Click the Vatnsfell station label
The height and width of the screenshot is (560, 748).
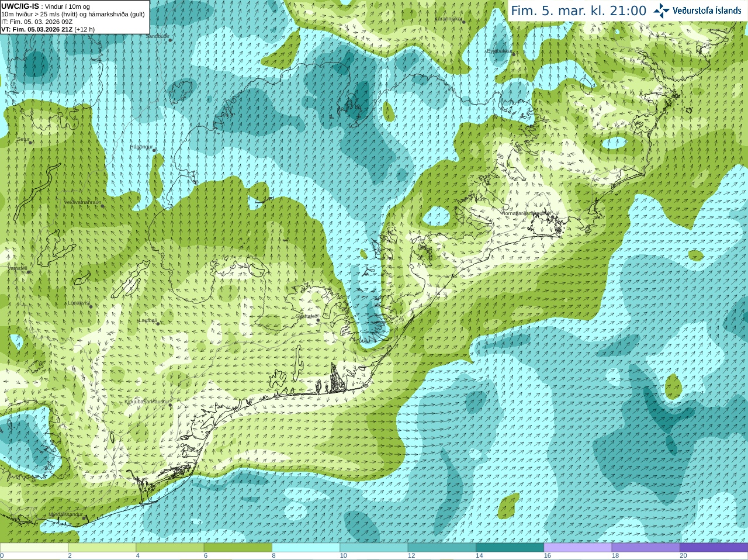coord(17,268)
